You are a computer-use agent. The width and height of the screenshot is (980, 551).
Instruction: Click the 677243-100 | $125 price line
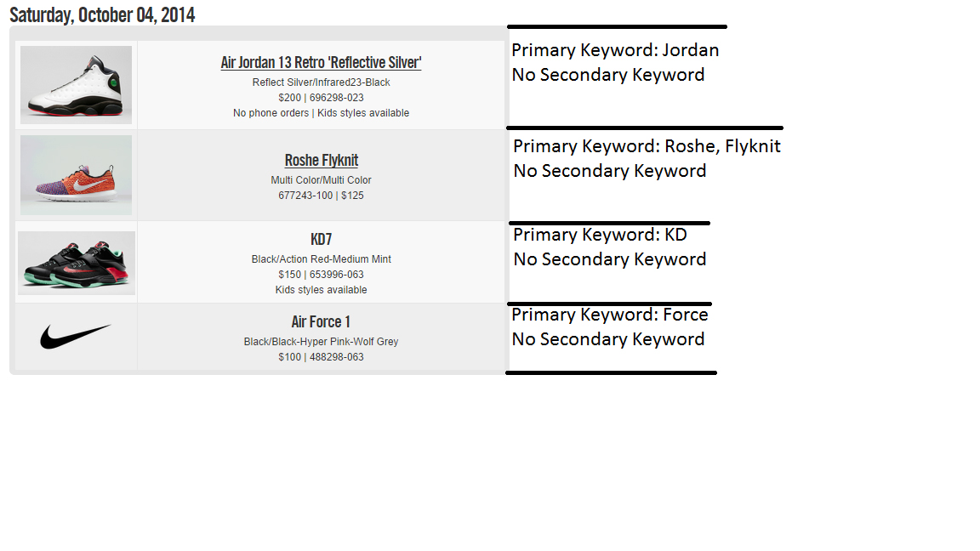[321, 196]
